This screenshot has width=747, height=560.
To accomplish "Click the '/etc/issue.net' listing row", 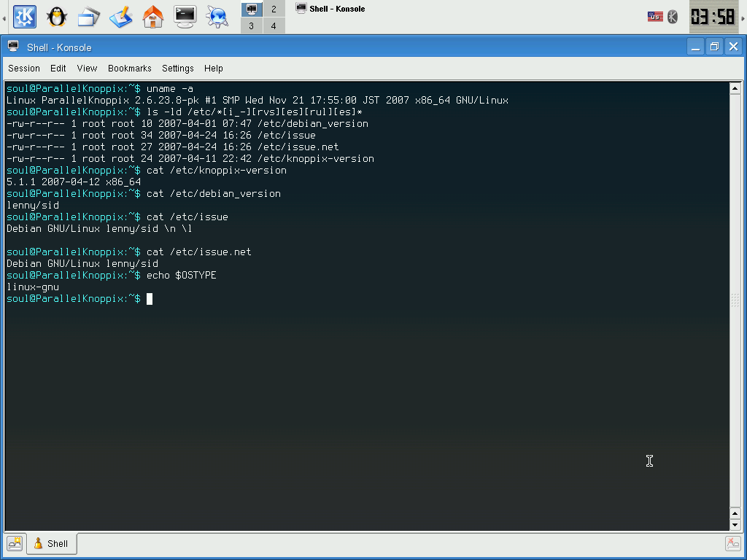I will click(x=172, y=147).
